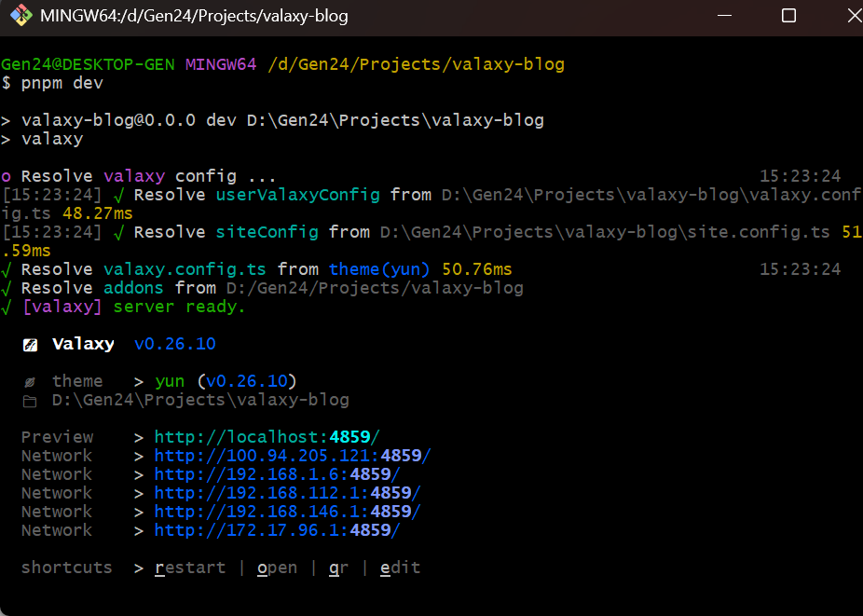Click the purple 'MINGW64' in the prompt
Screen dimensions: 863x616
coord(221,64)
